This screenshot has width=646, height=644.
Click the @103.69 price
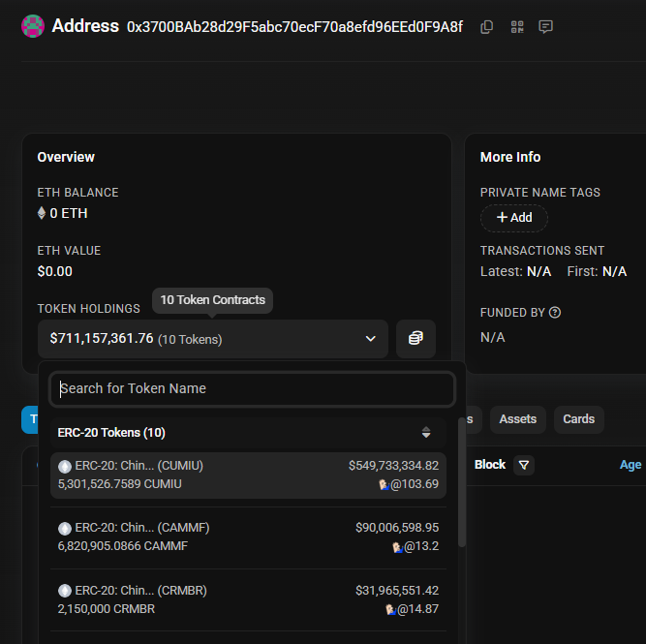tap(415, 484)
